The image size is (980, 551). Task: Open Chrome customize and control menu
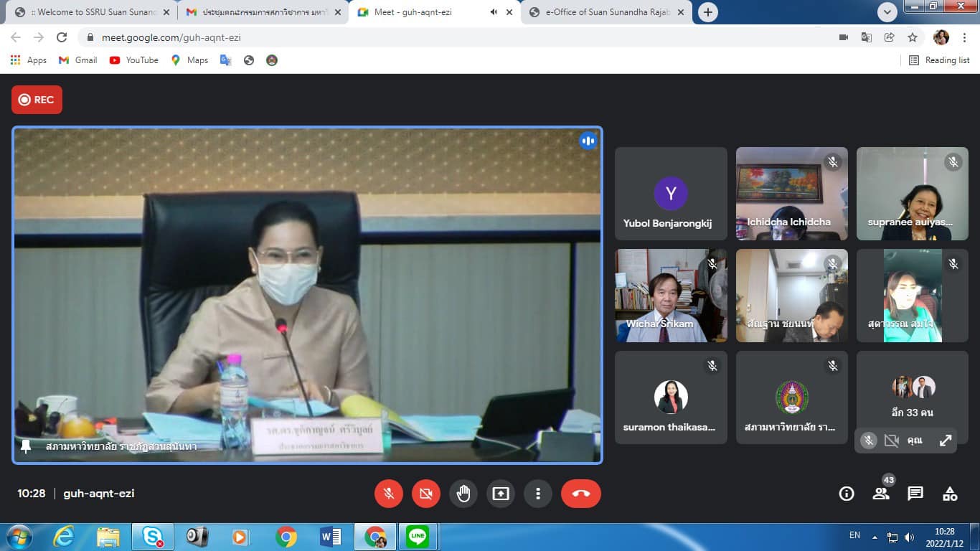pyautogui.click(x=964, y=37)
